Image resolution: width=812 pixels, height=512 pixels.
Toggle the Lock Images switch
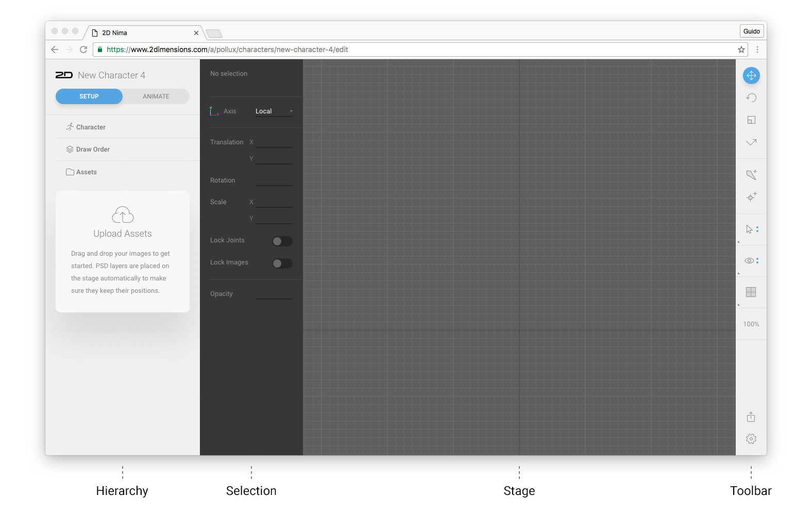tap(282, 263)
